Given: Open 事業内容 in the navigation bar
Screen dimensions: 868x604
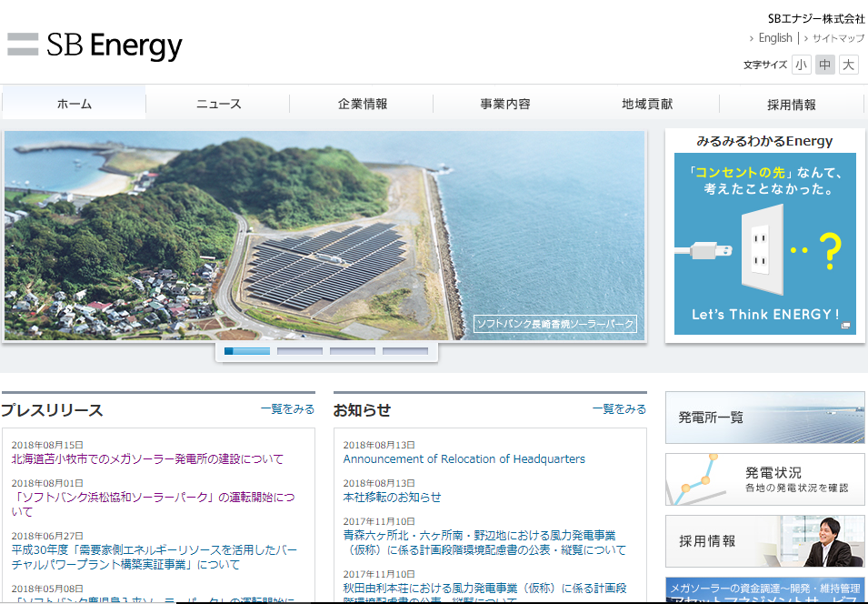Looking at the screenshot, I should tap(504, 104).
